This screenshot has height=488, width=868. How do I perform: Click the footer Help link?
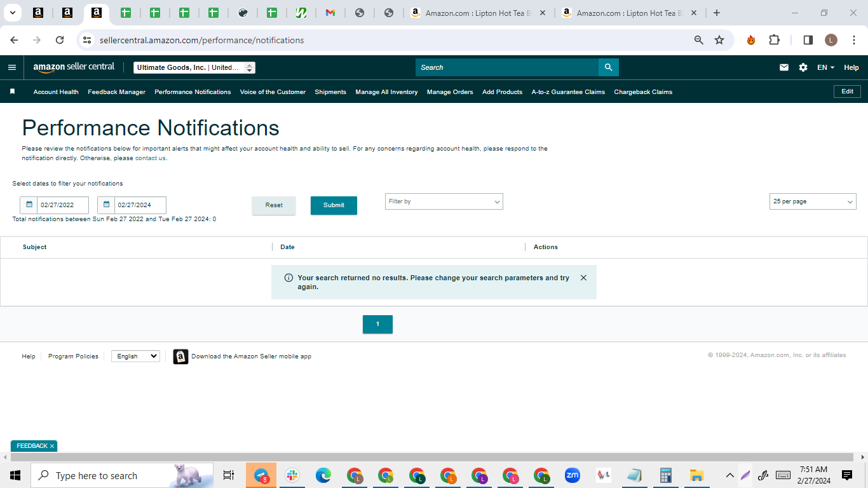[29, 356]
